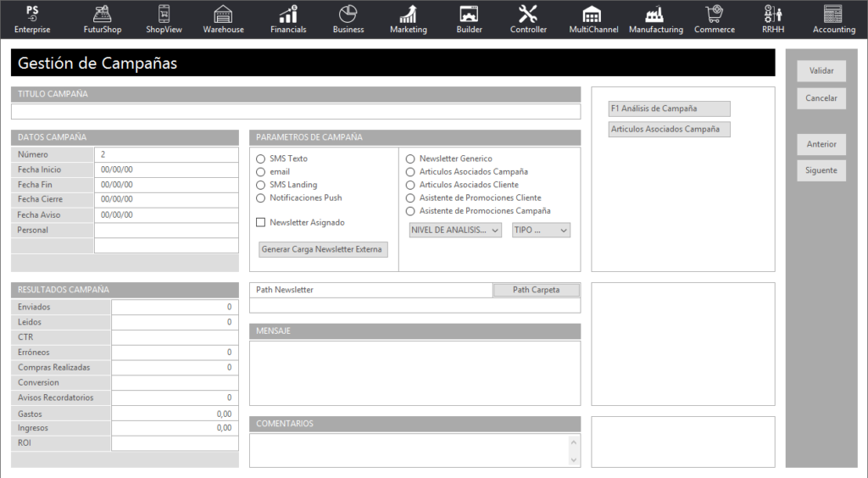Go to the Siguiente record
Viewport: 868px width, 478px height.
pyautogui.click(x=821, y=170)
